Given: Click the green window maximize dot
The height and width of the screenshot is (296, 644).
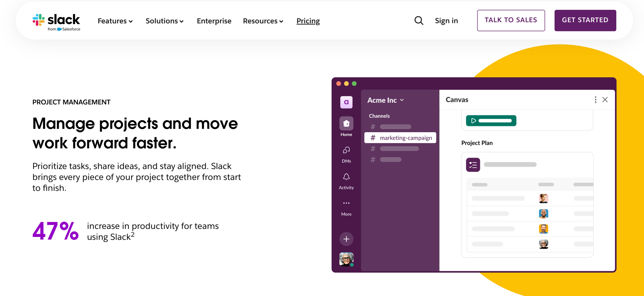Looking at the screenshot, I should pos(354,84).
